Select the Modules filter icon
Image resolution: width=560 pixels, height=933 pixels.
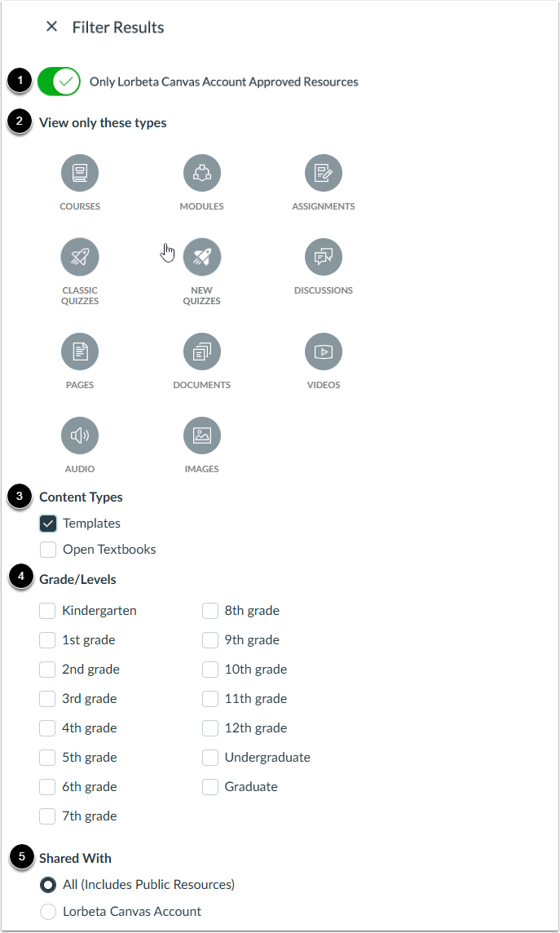click(202, 172)
